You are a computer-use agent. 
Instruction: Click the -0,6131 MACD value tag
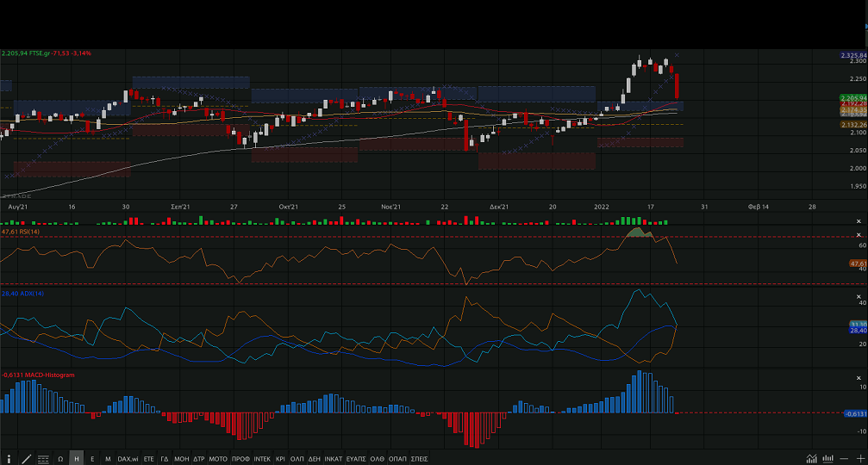856,413
